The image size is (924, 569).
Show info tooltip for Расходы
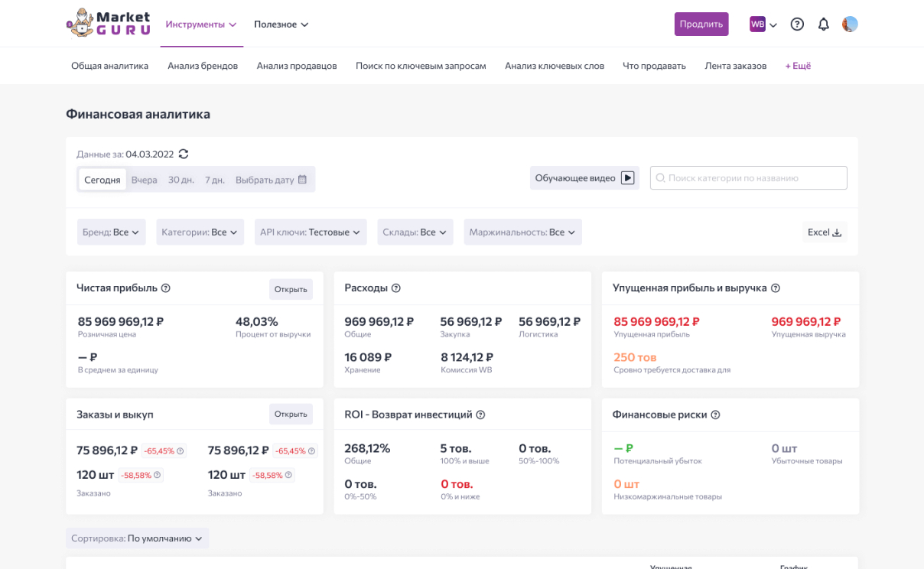tap(396, 288)
